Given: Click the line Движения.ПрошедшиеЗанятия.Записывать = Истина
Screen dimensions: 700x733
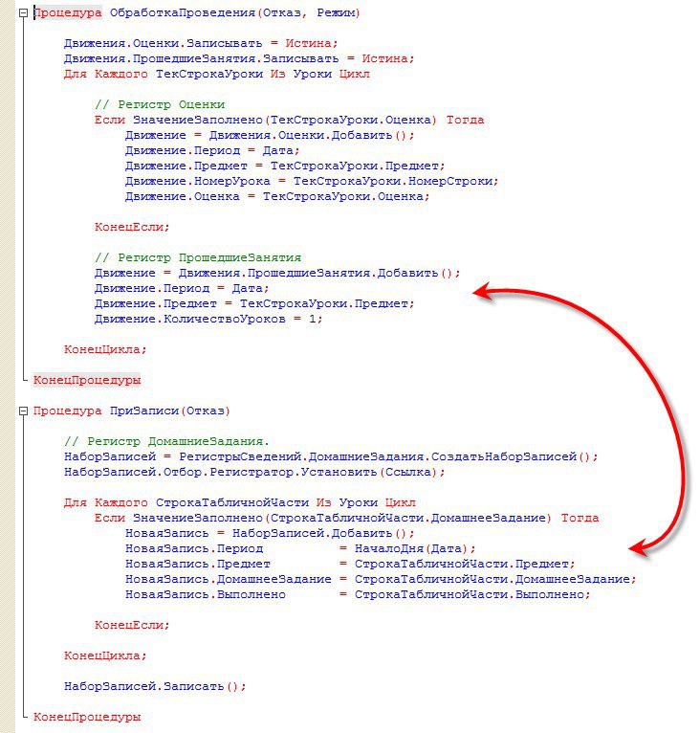Looking at the screenshot, I should 239,59.
